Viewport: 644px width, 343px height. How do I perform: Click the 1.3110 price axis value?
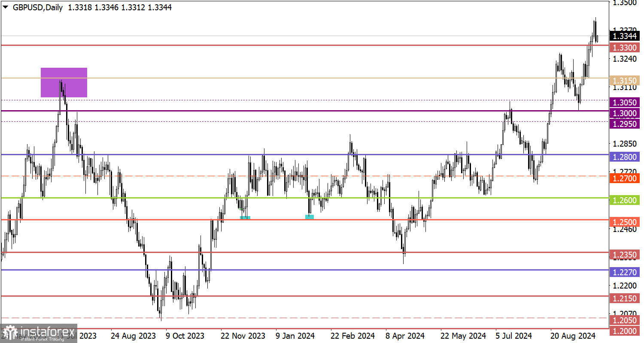625,87
